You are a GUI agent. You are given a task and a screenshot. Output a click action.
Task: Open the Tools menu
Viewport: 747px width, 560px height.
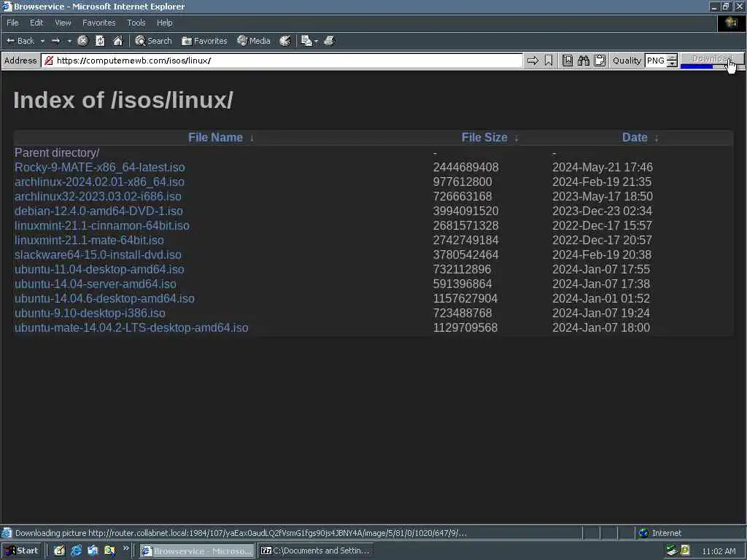[136, 23]
